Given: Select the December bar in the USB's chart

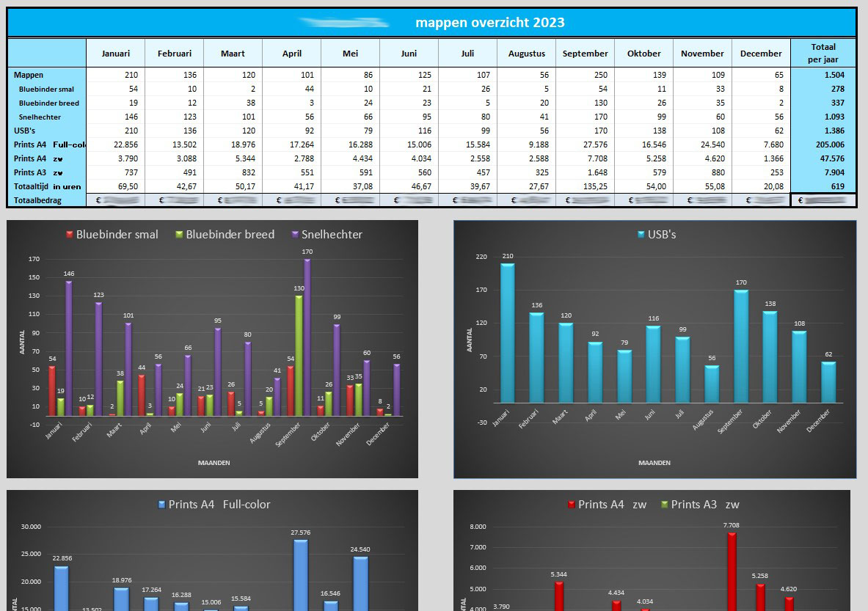Looking at the screenshot, I should [x=828, y=382].
